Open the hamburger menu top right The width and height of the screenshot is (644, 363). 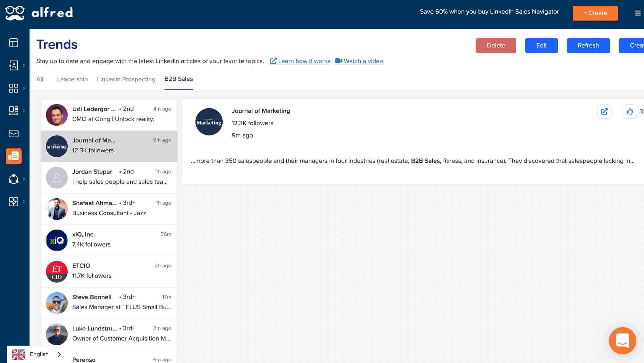tap(637, 13)
